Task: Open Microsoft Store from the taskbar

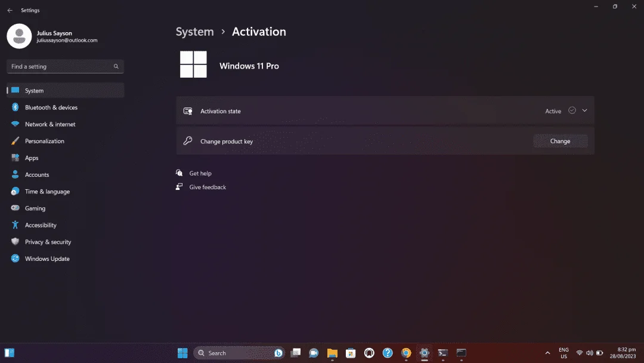Action: pos(351,353)
